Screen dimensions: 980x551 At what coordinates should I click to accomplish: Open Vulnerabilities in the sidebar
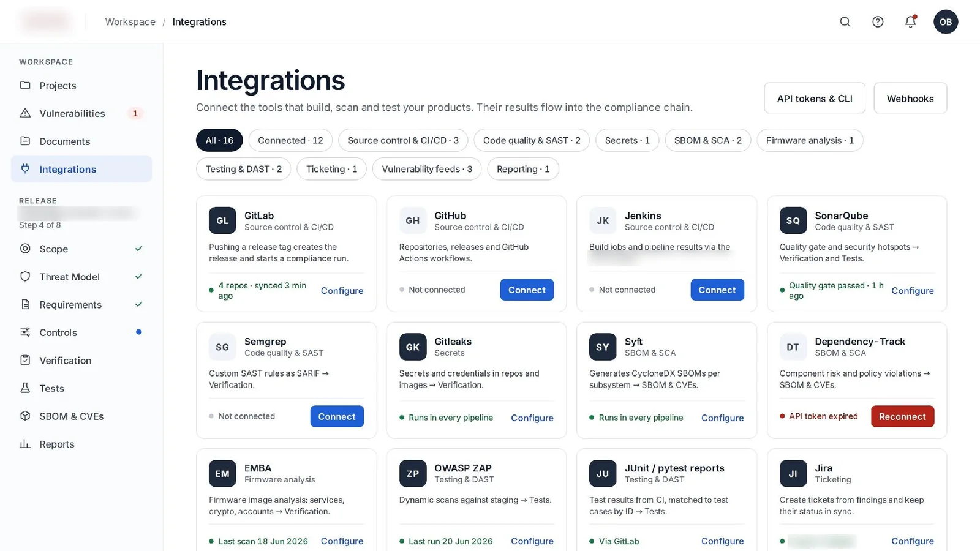[x=81, y=113]
